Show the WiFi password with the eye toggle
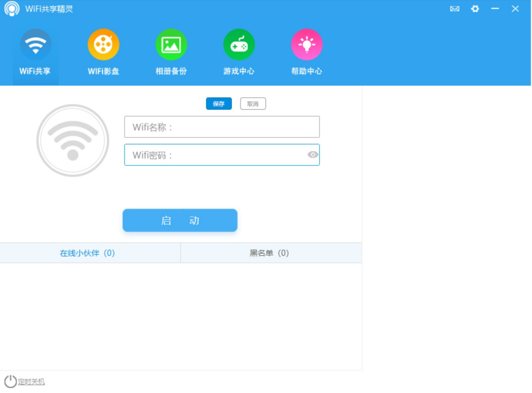 pyautogui.click(x=313, y=155)
